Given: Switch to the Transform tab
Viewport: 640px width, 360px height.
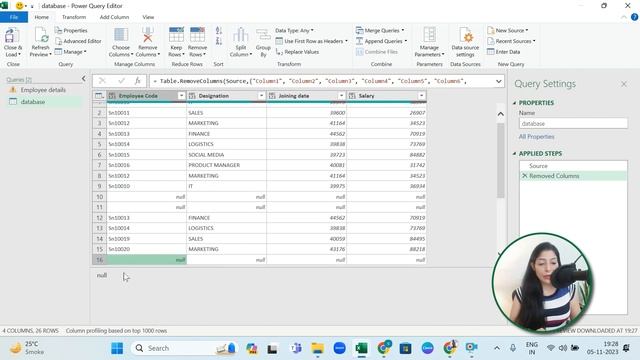Looking at the screenshot, I should (74, 17).
